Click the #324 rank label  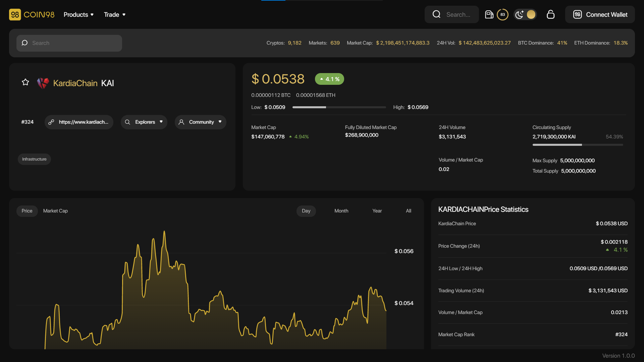point(27,122)
